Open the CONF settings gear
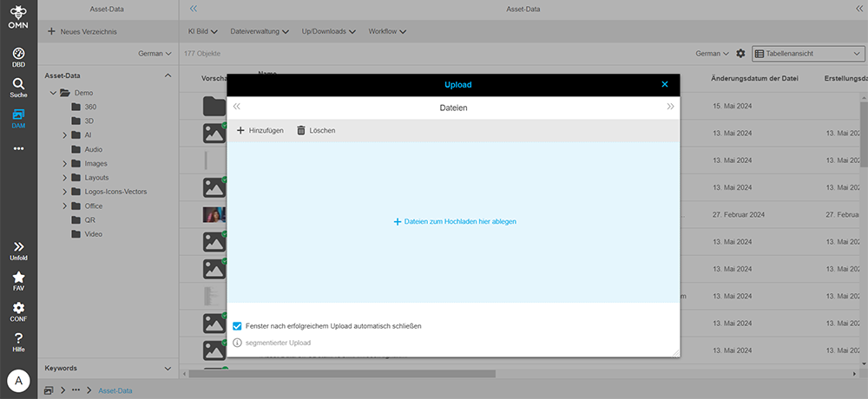The image size is (868, 399). 18,312
